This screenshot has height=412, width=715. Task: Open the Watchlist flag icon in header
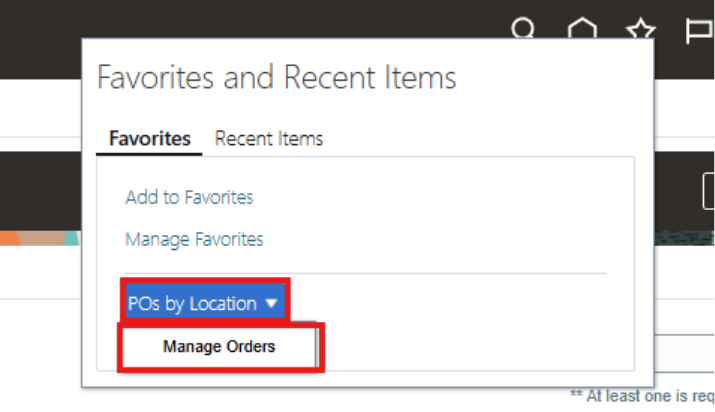tap(699, 31)
